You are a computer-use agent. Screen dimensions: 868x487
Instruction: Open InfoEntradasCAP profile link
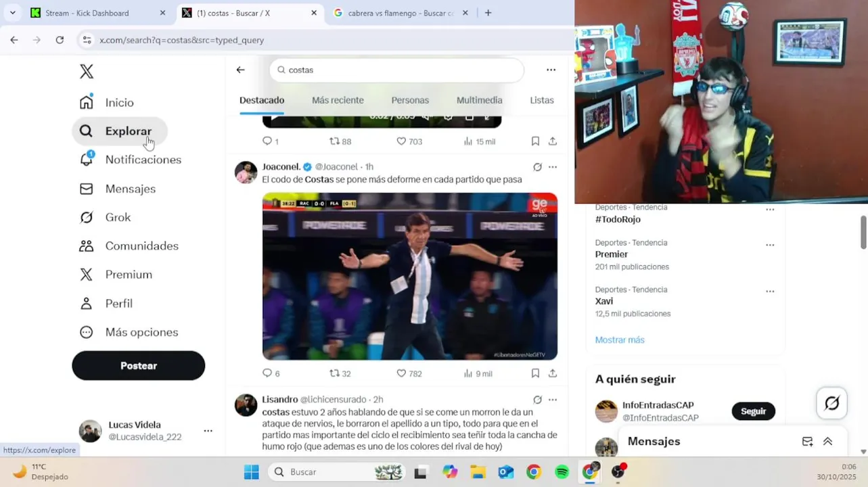658,405
